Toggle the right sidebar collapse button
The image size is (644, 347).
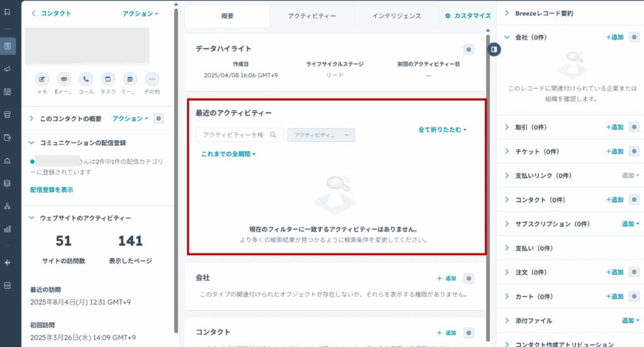pyautogui.click(x=496, y=48)
